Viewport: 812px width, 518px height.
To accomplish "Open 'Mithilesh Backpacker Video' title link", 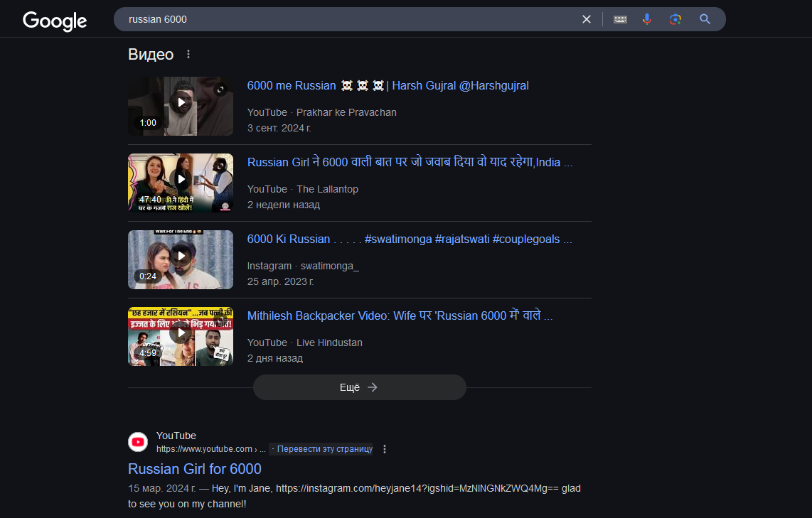I will click(400, 315).
